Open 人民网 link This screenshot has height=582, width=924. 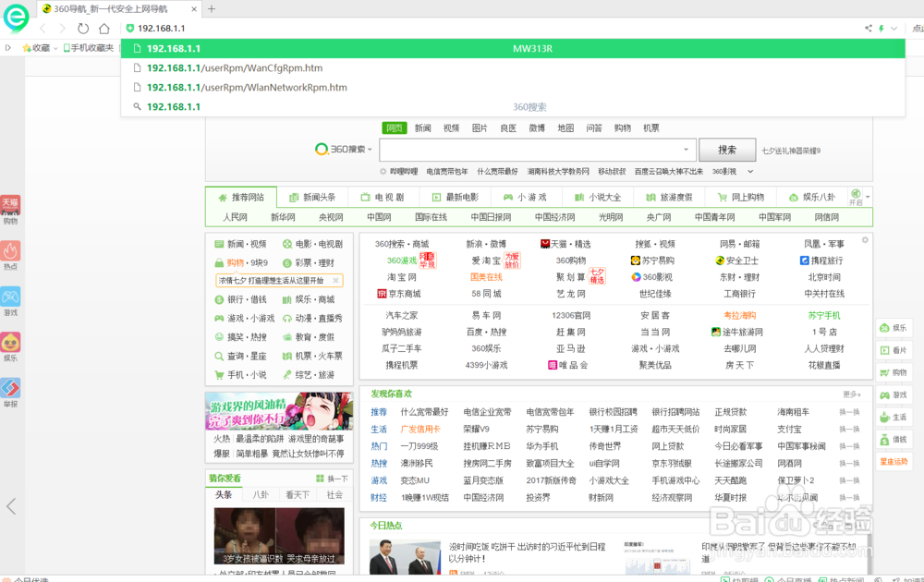(x=235, y=217)
